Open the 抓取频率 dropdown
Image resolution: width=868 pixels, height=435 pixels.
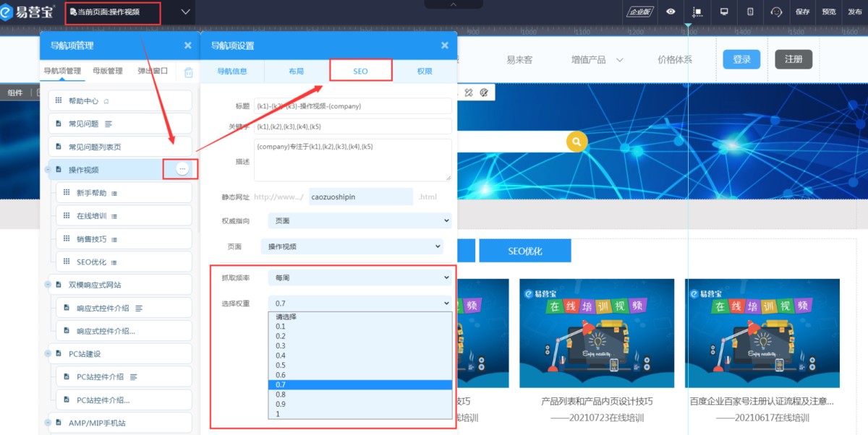click(359, 277)
